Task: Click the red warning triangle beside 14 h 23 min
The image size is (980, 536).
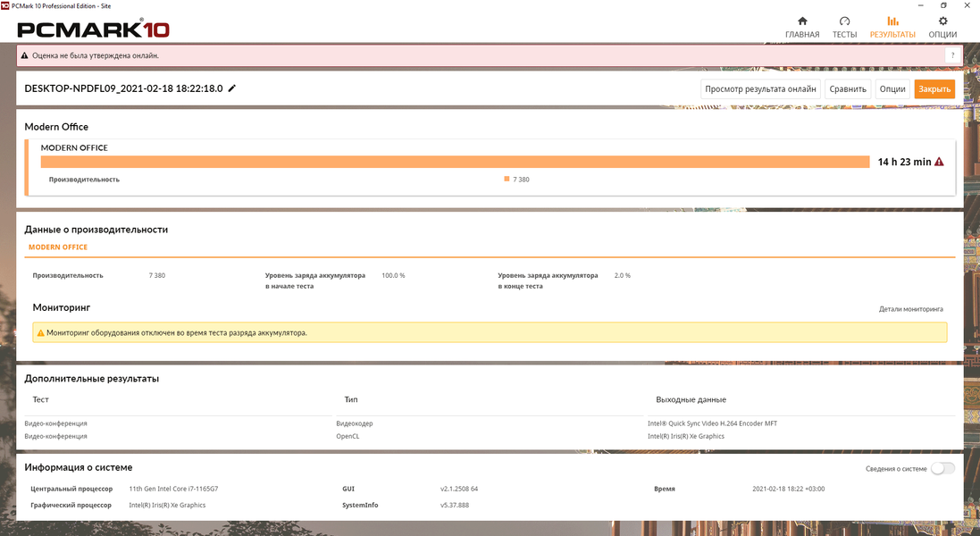Action: 939,162
